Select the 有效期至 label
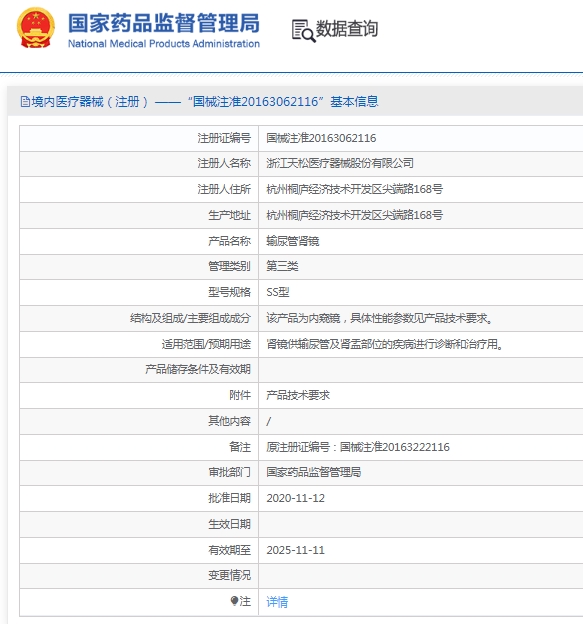This screenshot has height=624, width=583. pyautogui.click(x=229, y=550)
